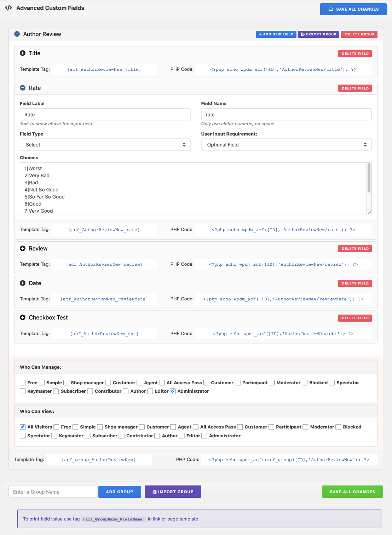The image size is (392, 535).
Task: Click the import icon on Import Group button
Action: tap(155, 491)
